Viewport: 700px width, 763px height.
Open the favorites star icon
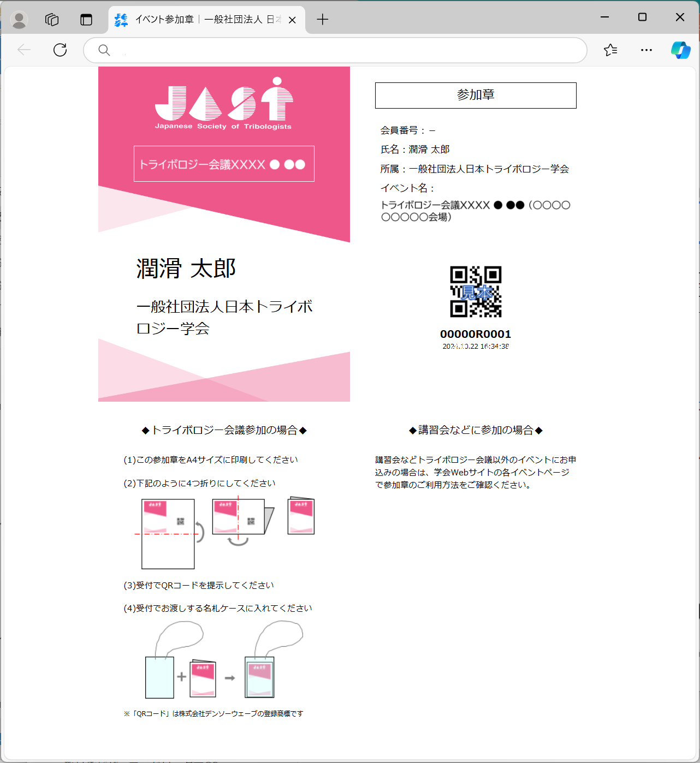610,50
